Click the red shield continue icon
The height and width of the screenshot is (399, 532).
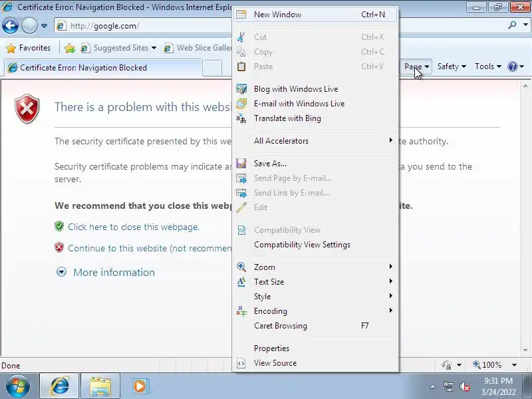59,247
